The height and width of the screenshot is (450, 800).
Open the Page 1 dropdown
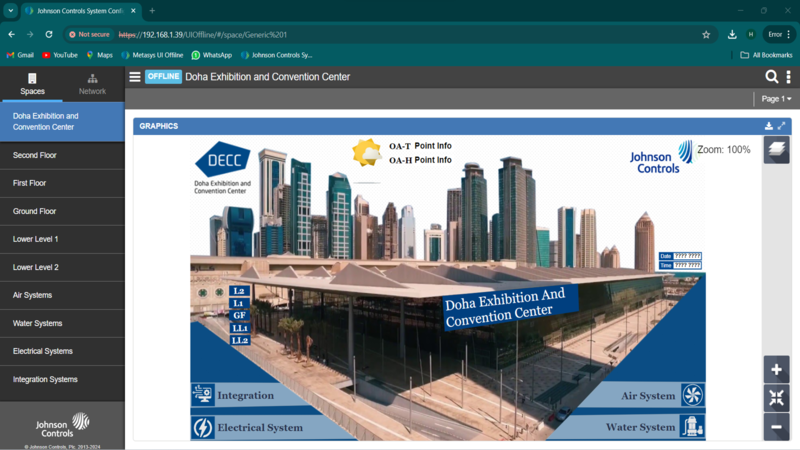point(776,99)
